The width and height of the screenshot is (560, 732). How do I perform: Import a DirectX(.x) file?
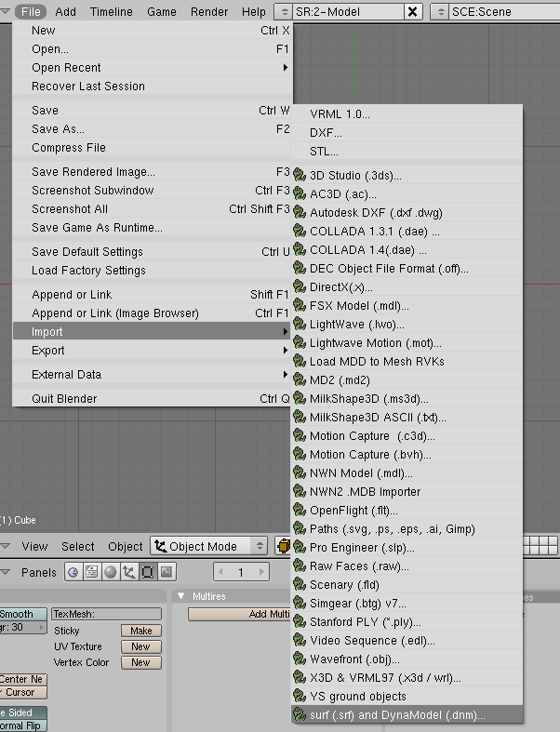click(x=407, y=287)
